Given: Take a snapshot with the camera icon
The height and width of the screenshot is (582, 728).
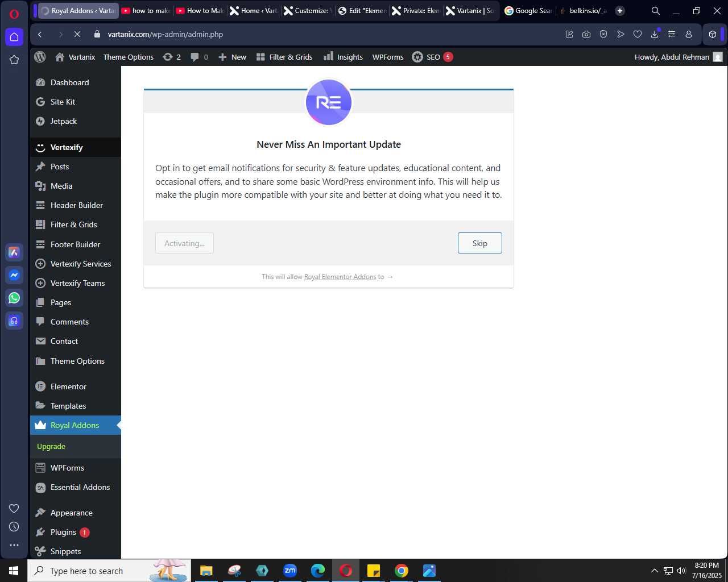Looking at the screenshot, I should [x=586, y=34].
